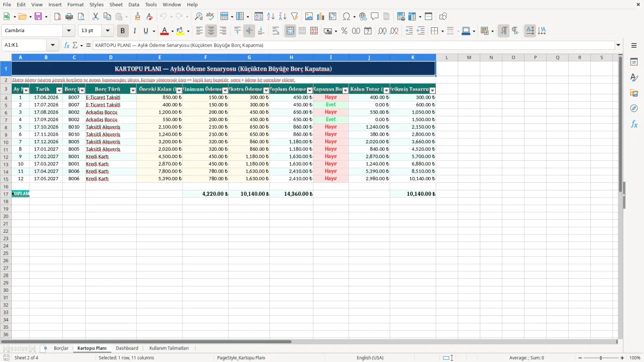Expand Name Box dropdown arrow
This screenshot has width=644, height=362.
(x=53, y=46)
